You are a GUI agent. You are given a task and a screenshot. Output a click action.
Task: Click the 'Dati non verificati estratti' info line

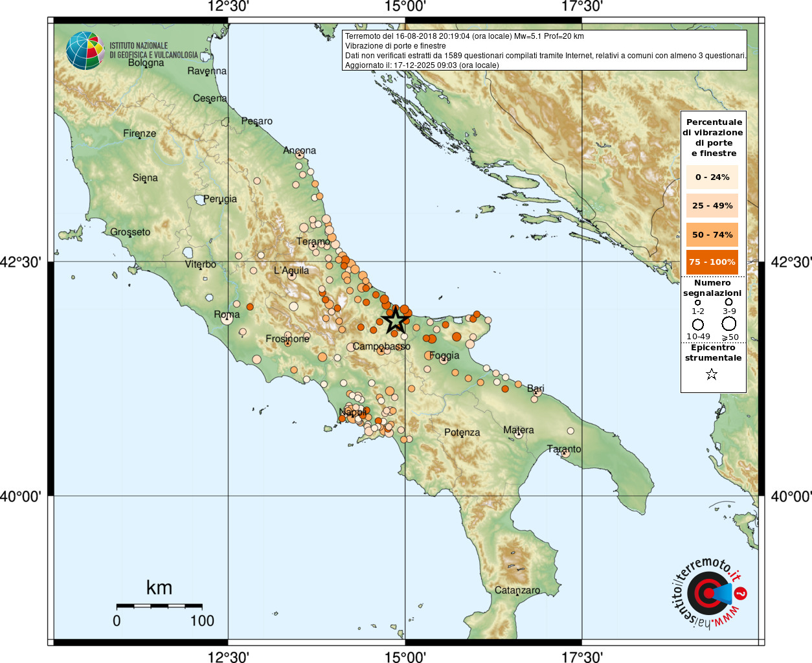click(x=546, y=56)
